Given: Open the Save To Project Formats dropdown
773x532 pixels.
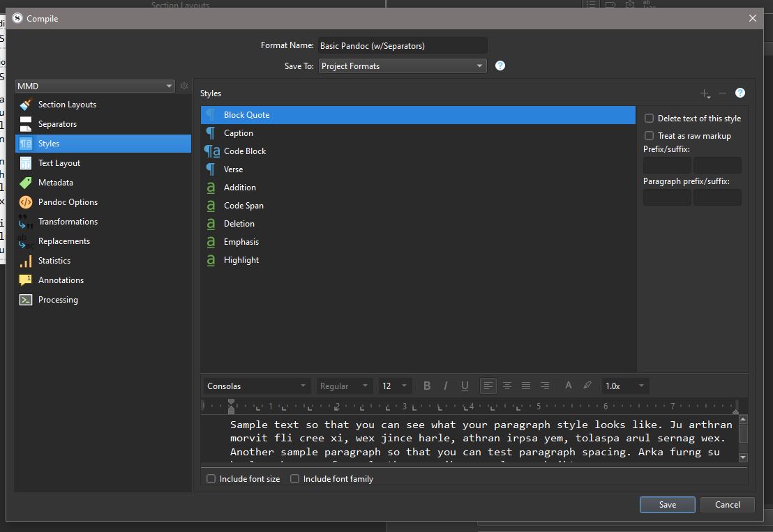Looking at the screenshot, I should point(403,66).
